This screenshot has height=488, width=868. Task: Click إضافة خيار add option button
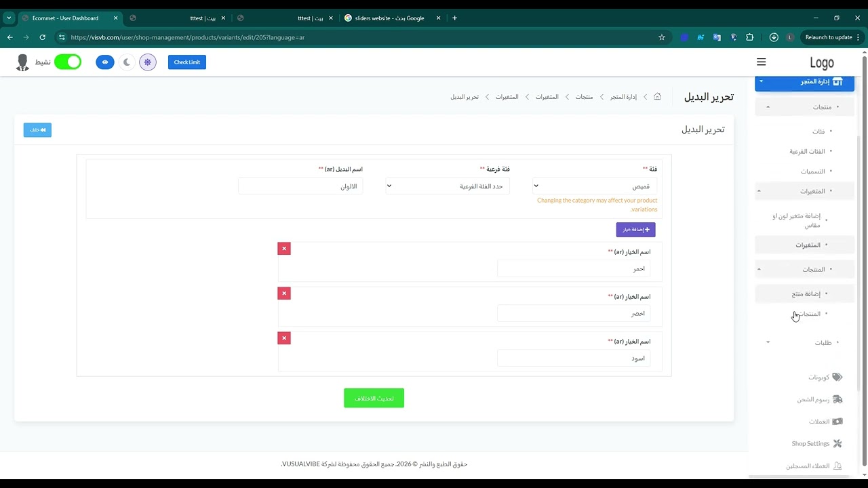[635, 230]
